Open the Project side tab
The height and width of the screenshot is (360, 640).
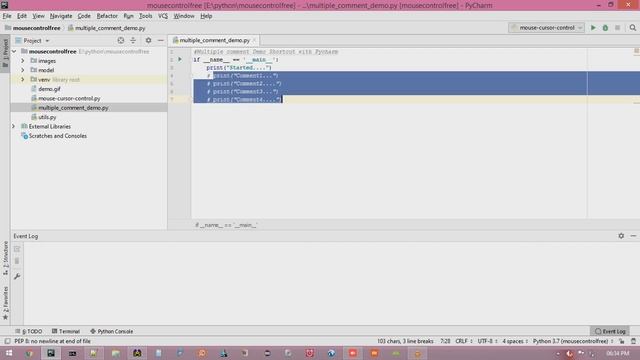[x=5, y=53]
